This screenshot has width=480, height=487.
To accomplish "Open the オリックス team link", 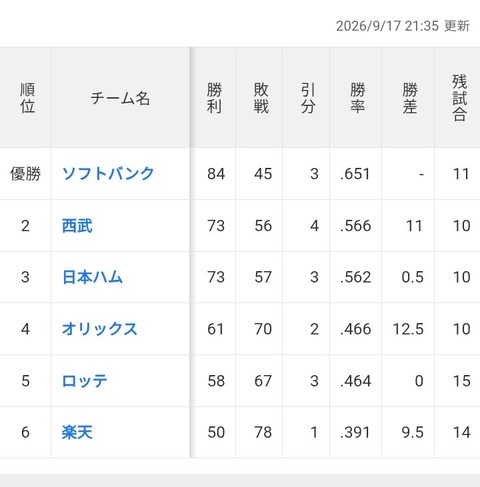I will (x=100, y=329).
